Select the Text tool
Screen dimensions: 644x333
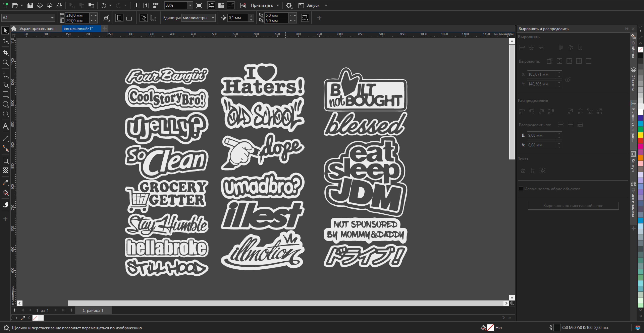(5, 126)
